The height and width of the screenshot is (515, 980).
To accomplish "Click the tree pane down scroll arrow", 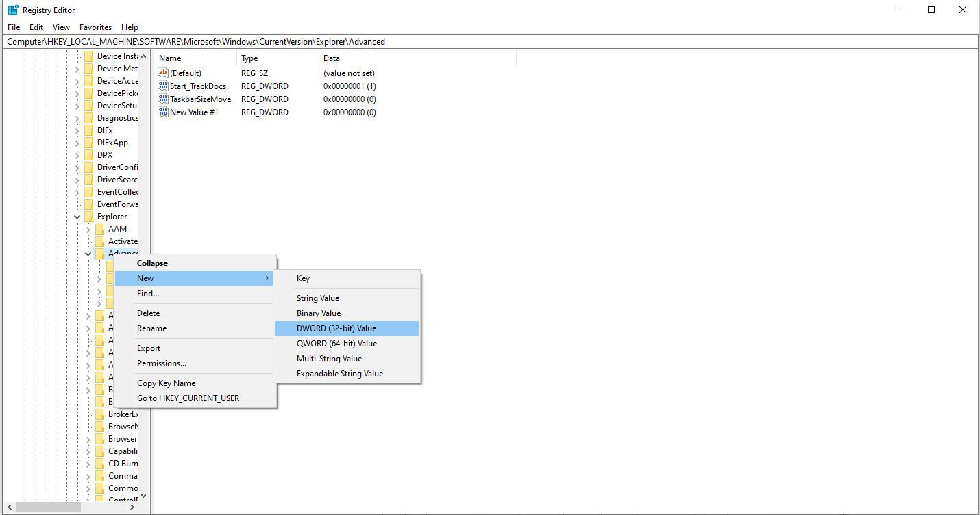I will (x=144, y=495).
